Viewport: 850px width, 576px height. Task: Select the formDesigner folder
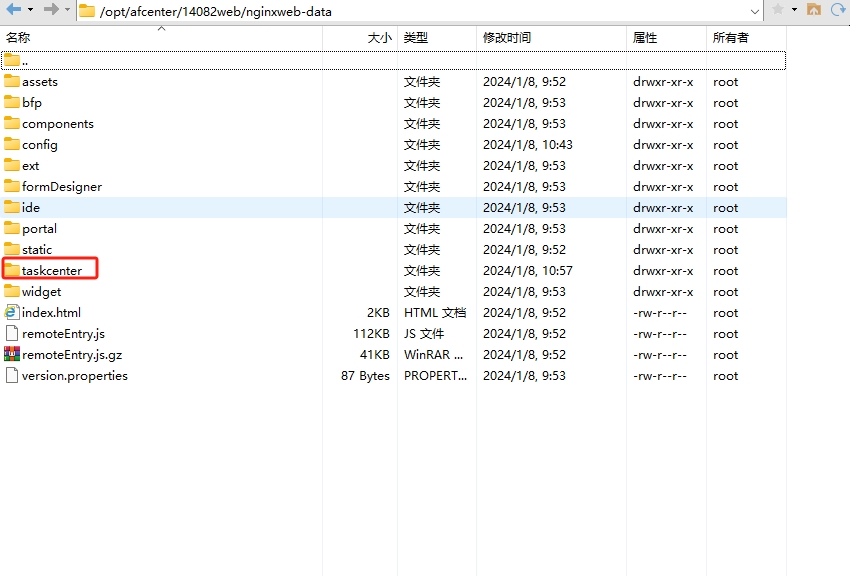(61, 187)
